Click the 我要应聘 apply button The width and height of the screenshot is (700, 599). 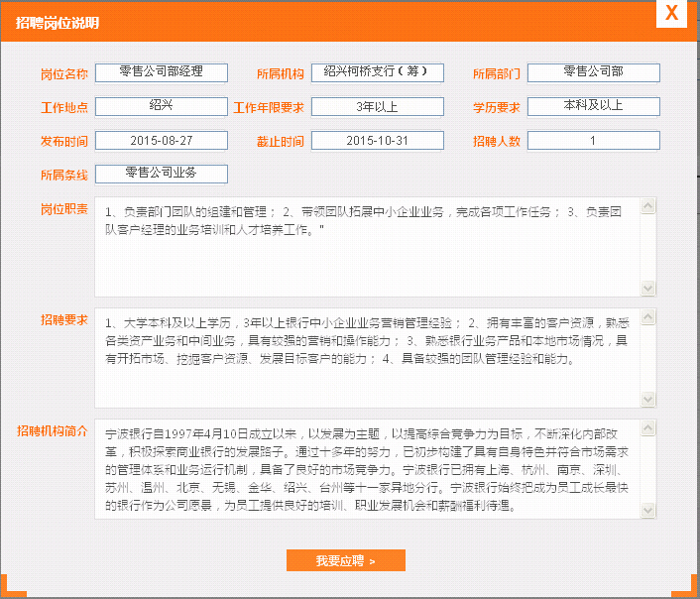coord(345,560)
